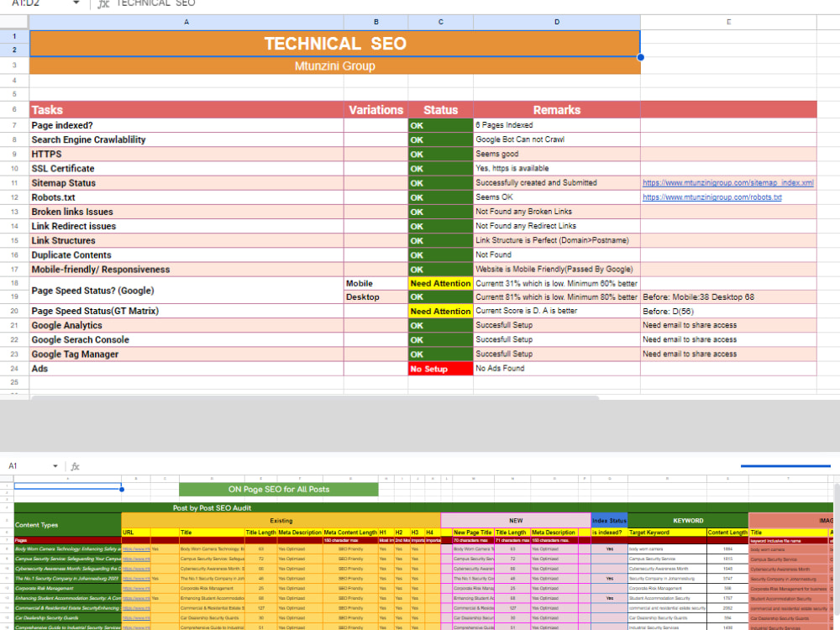
Task: Click the yellow Existing section header
Action: (x=281, y=521)
